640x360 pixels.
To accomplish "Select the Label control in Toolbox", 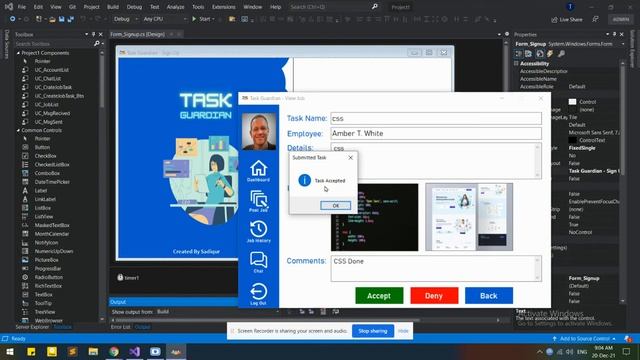I will tap(41, 191).
